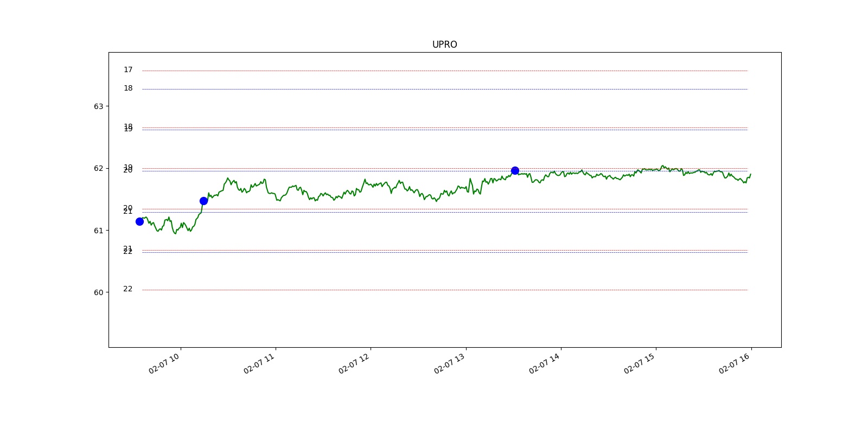The width and height of the screenshot is (868, 434).
Task: Click the y-axis label 62
Action: (x=98, y=168)
